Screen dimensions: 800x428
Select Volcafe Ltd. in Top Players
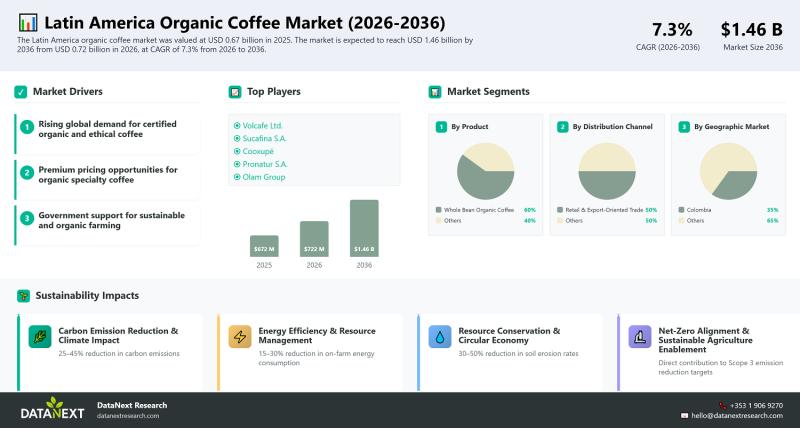[261, 125]
